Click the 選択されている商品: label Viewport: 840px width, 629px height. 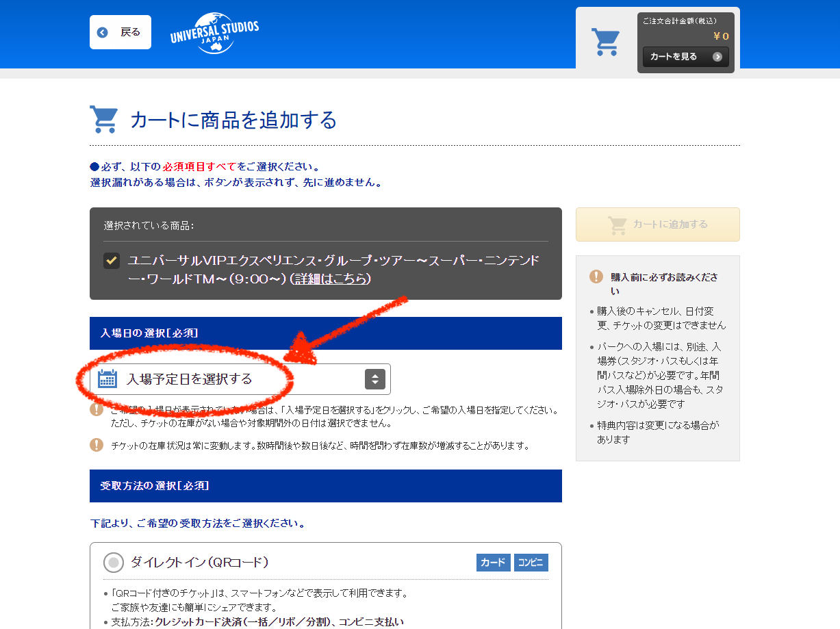149,225
